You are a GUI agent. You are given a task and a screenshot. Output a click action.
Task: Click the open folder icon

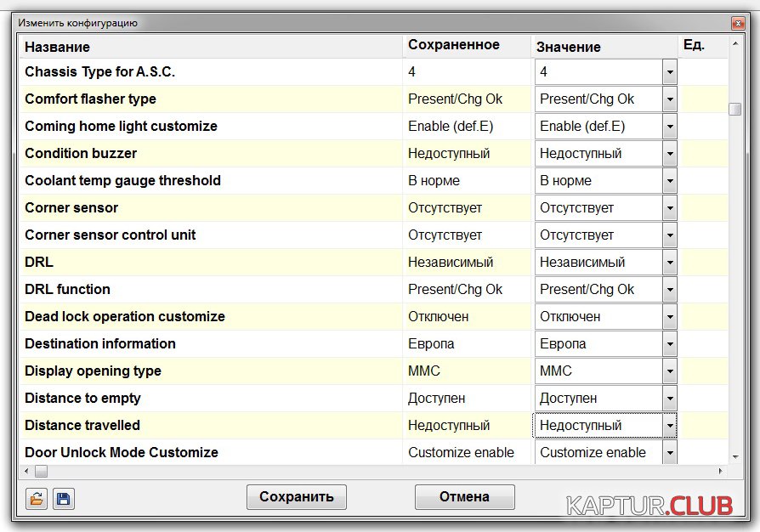click(37, 498)
